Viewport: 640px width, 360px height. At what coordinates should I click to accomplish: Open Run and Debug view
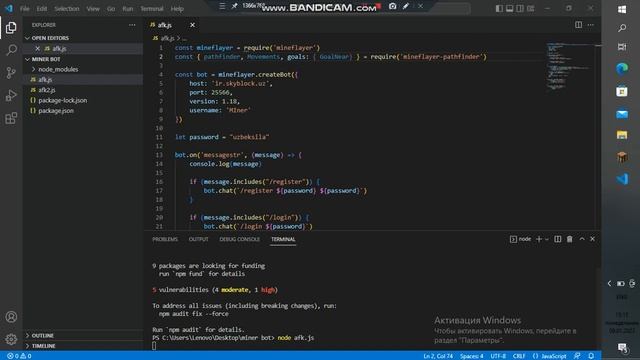point(11,96)
